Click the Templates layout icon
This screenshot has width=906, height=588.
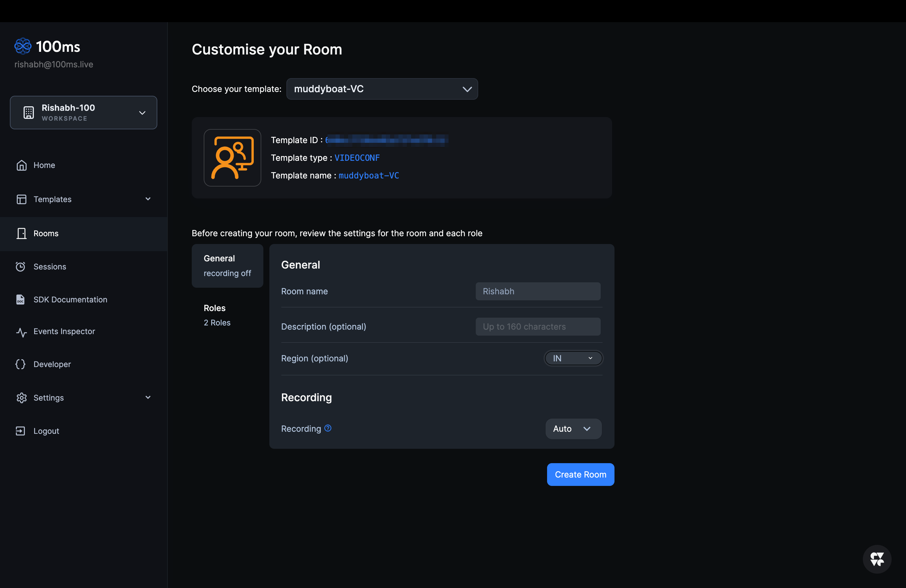click(21, 199)
